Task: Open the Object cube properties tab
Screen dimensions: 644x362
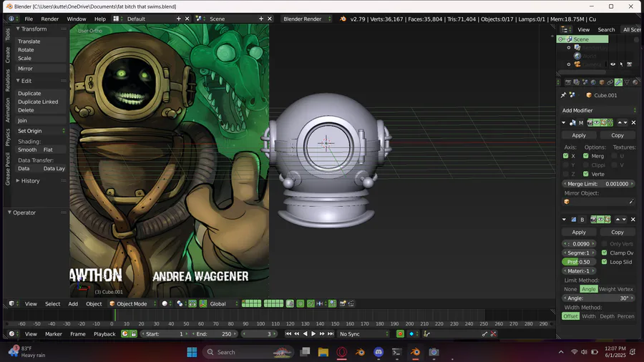Action: 602,82
